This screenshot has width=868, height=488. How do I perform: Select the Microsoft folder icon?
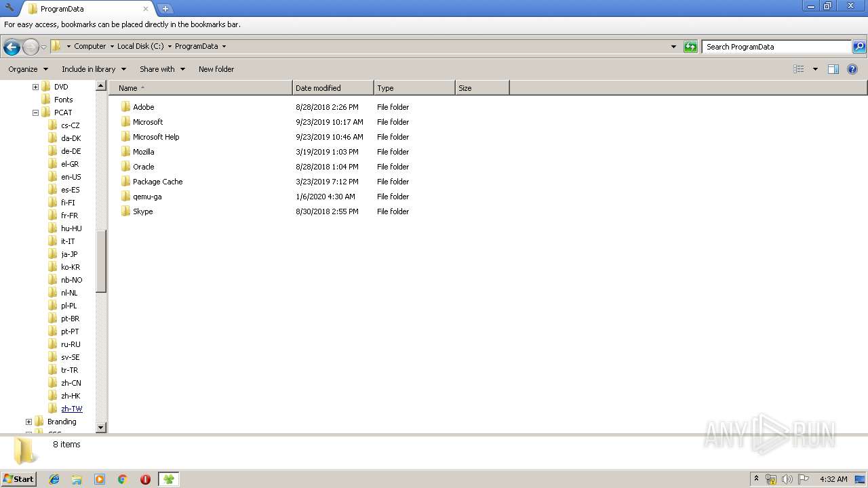click(x=125, y=122)
